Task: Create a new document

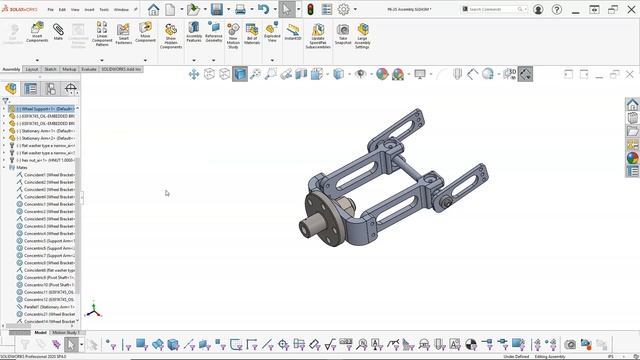Action: (170, 9)
